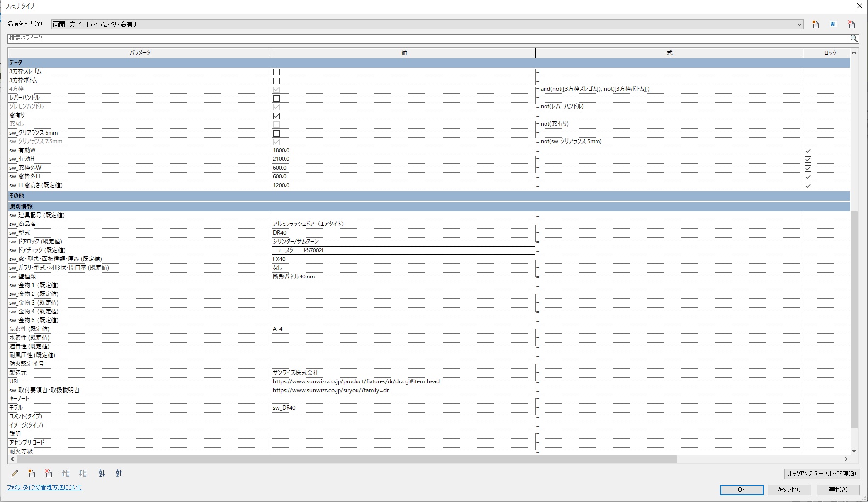Click the Delete Parameter icon at bottom left

49,473
